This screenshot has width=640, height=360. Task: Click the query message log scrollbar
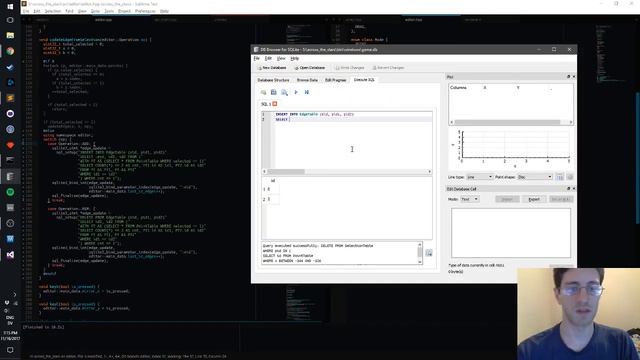click(x=420, y=253)
